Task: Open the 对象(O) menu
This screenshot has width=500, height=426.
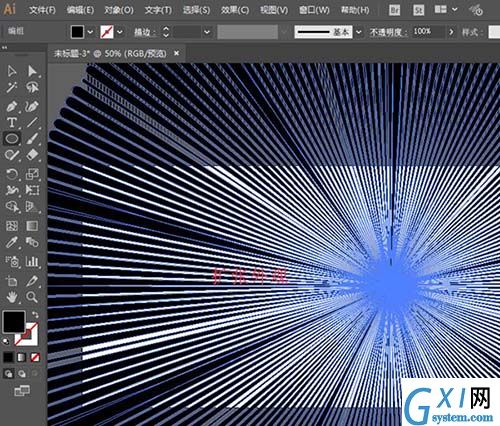Action: coord(119,10)
